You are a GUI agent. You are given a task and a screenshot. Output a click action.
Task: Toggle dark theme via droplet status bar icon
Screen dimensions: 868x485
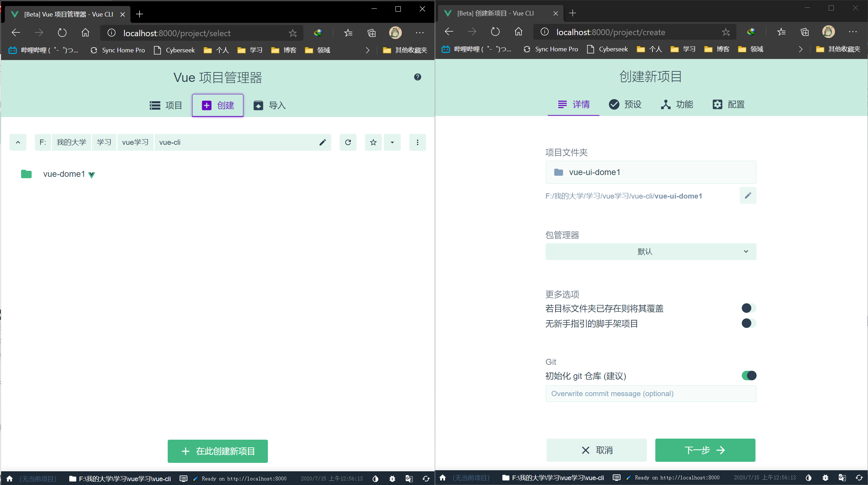click(375, 478)
